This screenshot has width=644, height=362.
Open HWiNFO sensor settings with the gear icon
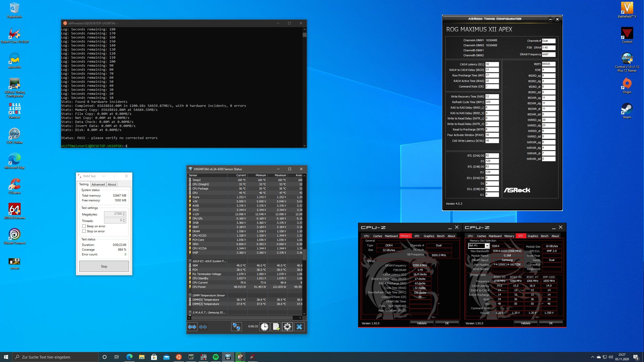(287, 327)
